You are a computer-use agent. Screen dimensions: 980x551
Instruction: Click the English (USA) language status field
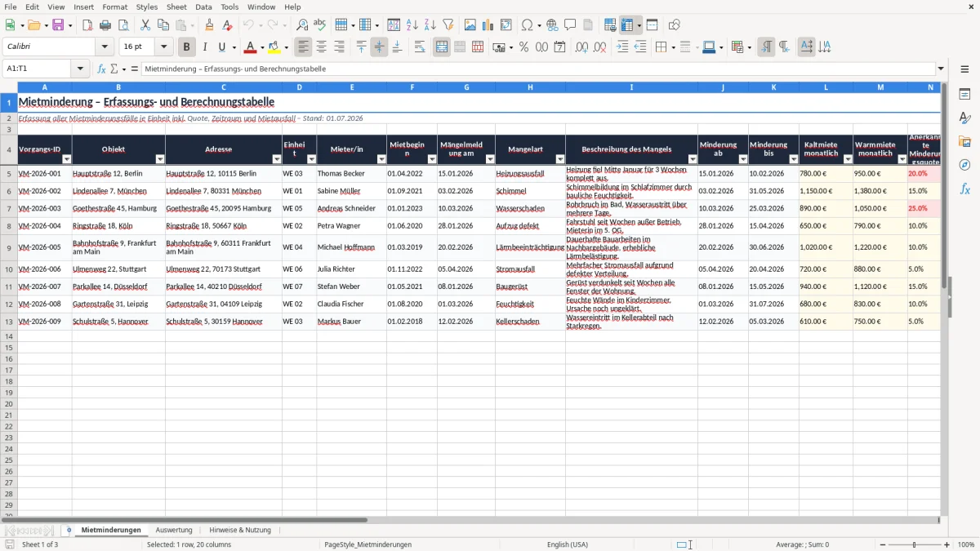tap(568, 544)
